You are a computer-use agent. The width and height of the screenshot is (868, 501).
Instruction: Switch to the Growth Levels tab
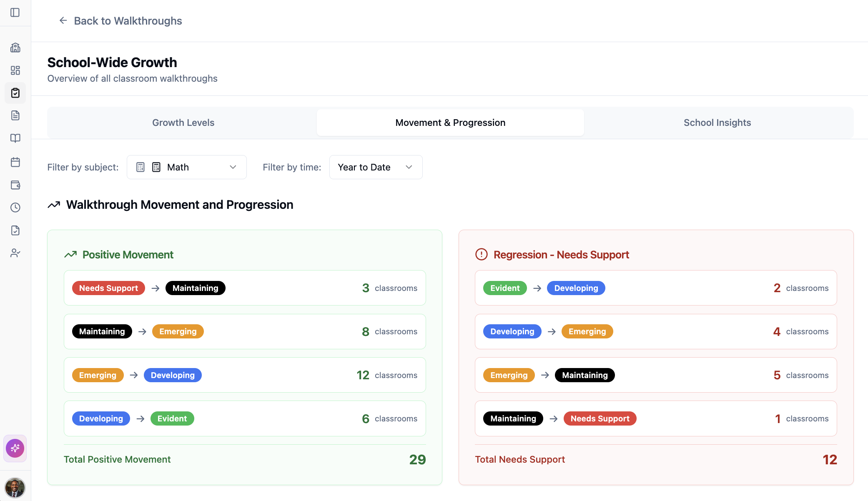coord(183,122)
